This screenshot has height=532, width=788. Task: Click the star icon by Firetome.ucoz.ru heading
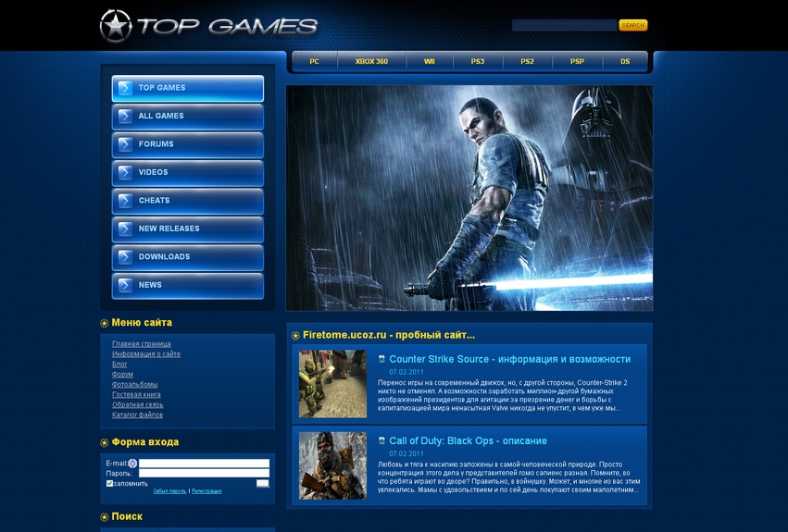[x=295, y=336]
